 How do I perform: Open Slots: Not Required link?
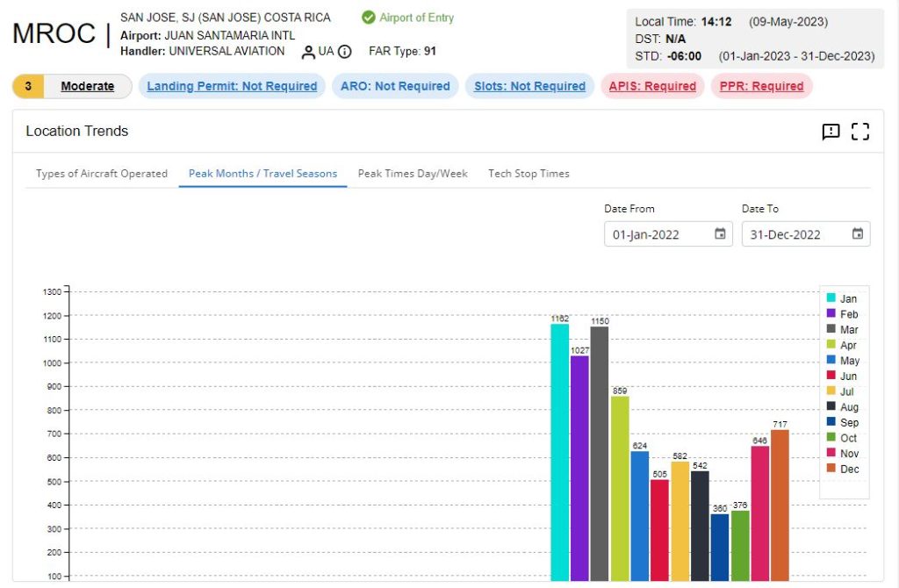click(529, 86)
